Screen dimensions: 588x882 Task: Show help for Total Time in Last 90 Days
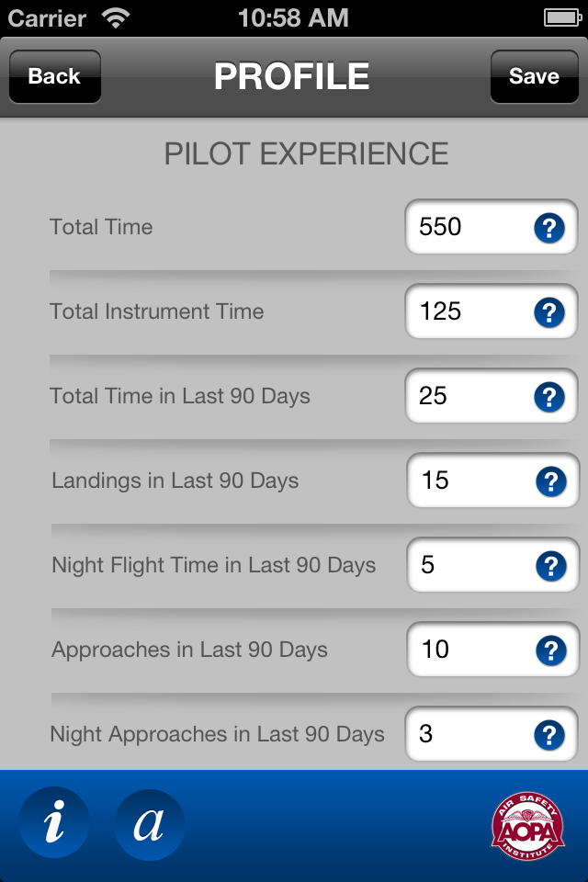pyautogui.click(x=549, y=397)
